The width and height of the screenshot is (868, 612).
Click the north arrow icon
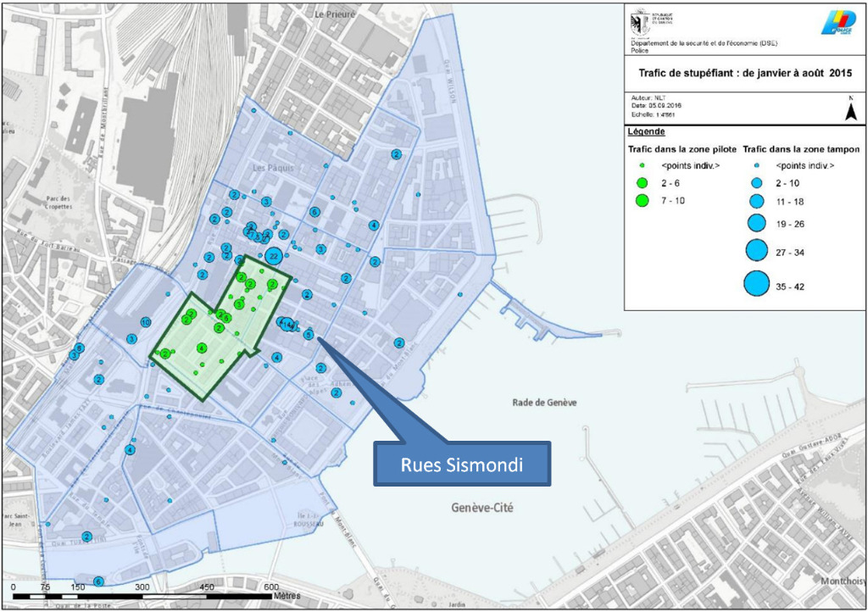tap(849, 111)
